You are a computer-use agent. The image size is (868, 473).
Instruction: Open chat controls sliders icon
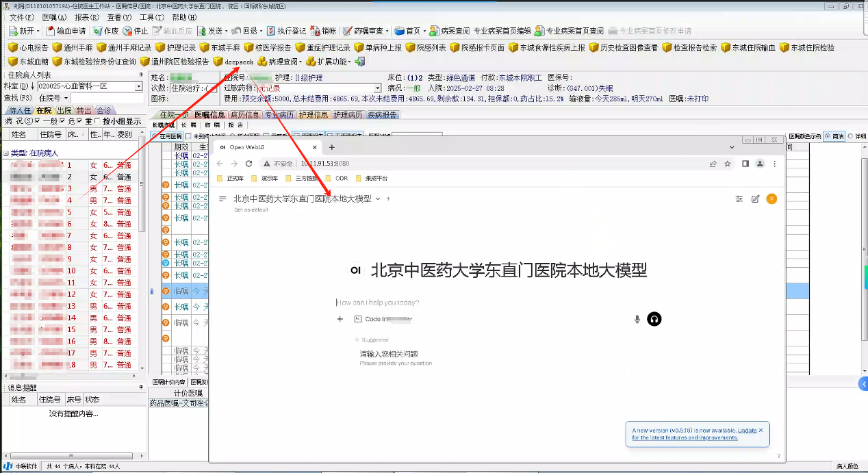(x=739, y=199)
